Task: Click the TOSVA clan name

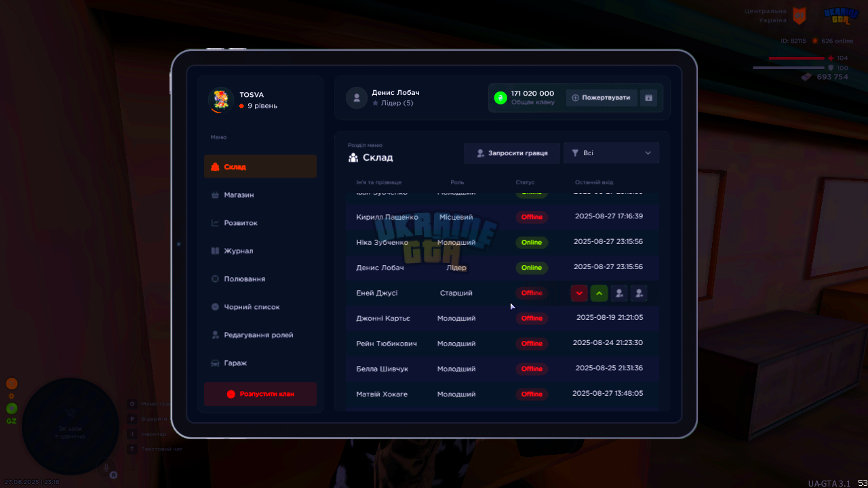Action: click(x=252, y=95)
